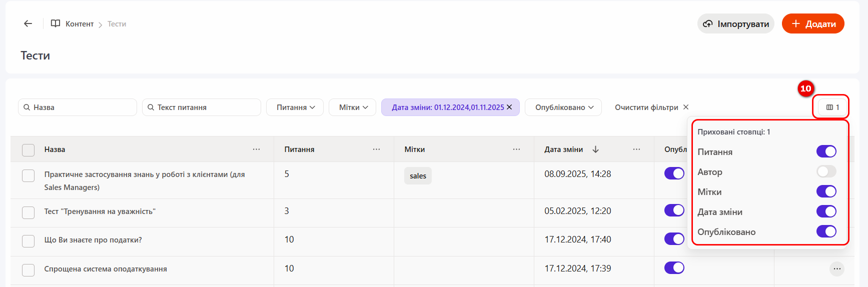This screenshot has width=868, height=287.
Task: Open Назва column three-dot menu
Action: coord(256,149)
